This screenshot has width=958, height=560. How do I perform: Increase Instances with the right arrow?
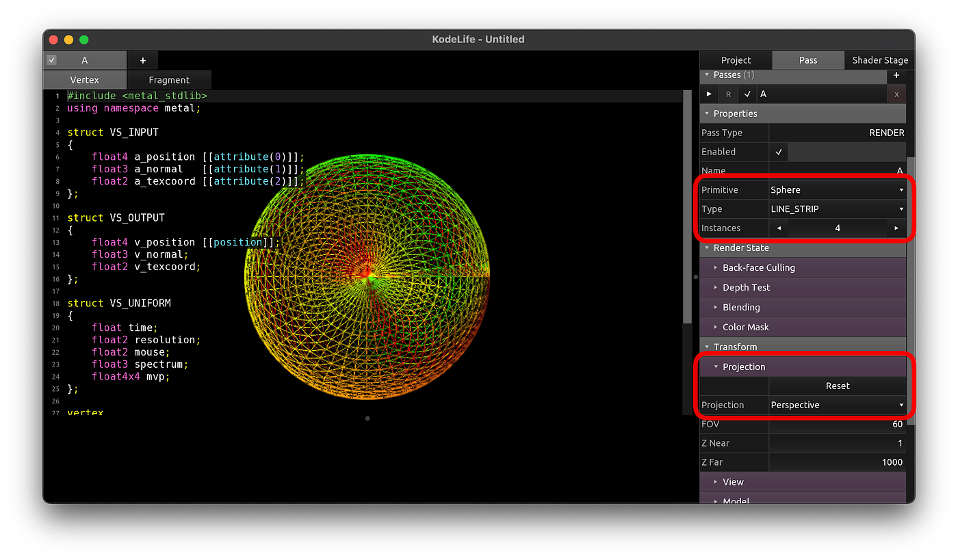[896, 228]
